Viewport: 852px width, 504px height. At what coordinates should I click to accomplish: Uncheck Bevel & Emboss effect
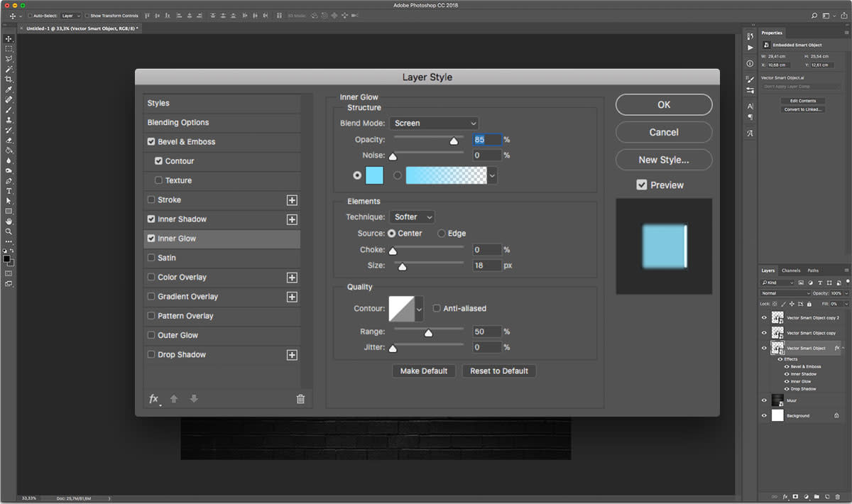[x=151, y=142]
